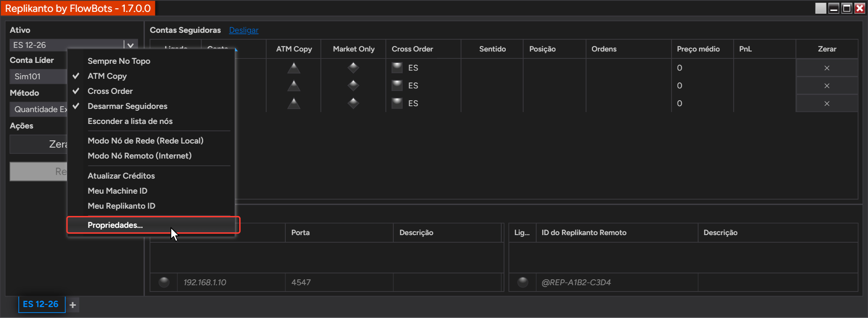This screenshot has height=318, width=868.
Task: Click Zerar X button in third row
Action: pos(827,103)
